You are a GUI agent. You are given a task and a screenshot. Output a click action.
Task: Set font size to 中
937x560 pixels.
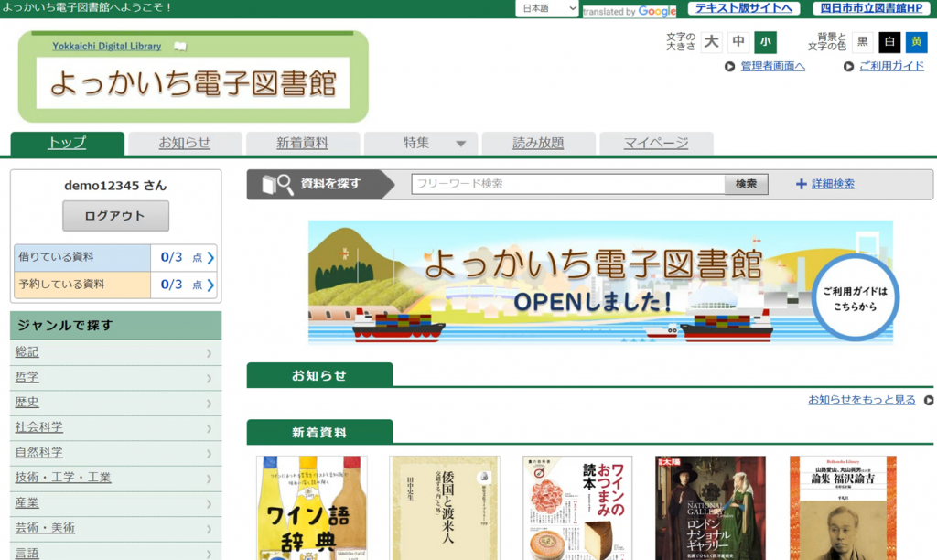tap(738, 42)
